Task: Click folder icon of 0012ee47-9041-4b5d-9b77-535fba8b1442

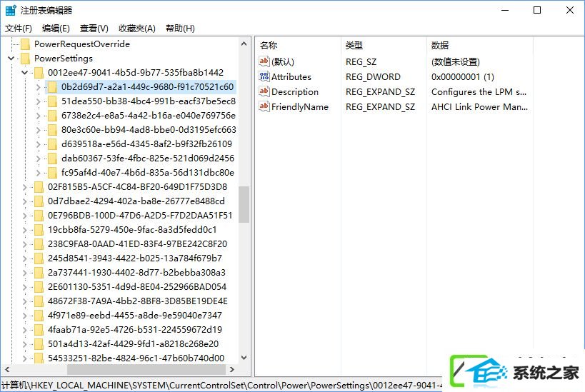Action: pyautogui.click(x=39, y=73)
